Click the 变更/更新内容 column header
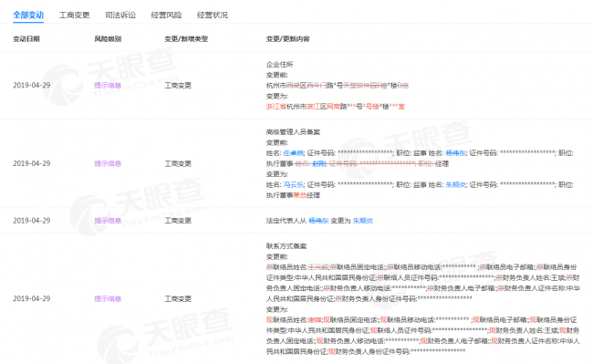 [x=287, y=39]
